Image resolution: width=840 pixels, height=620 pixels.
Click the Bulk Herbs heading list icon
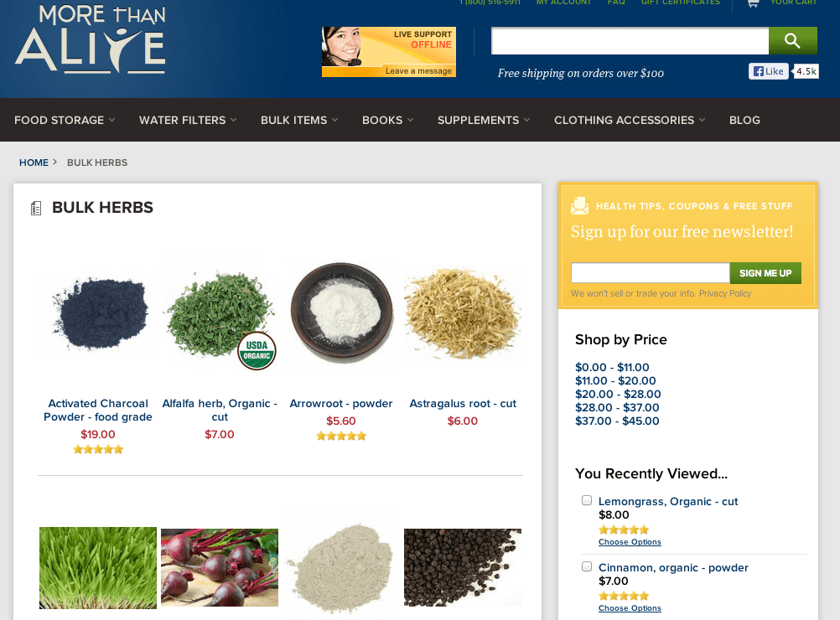click(x=36, y=208)
